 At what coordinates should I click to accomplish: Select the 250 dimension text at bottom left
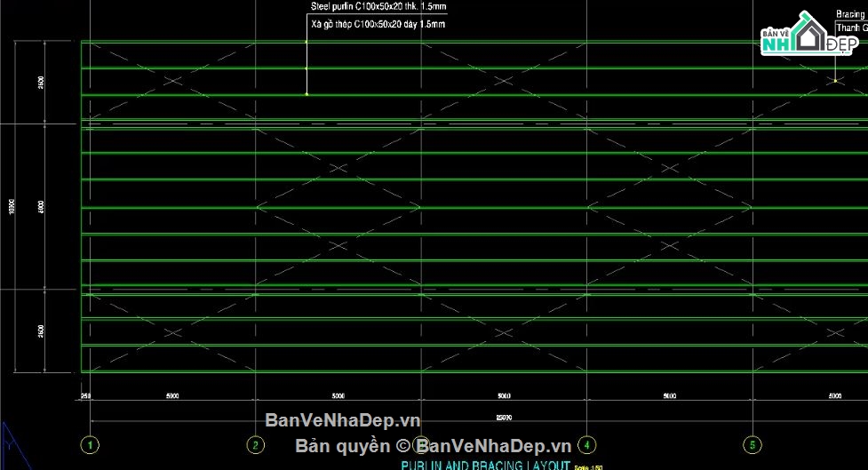coord(85,395)
